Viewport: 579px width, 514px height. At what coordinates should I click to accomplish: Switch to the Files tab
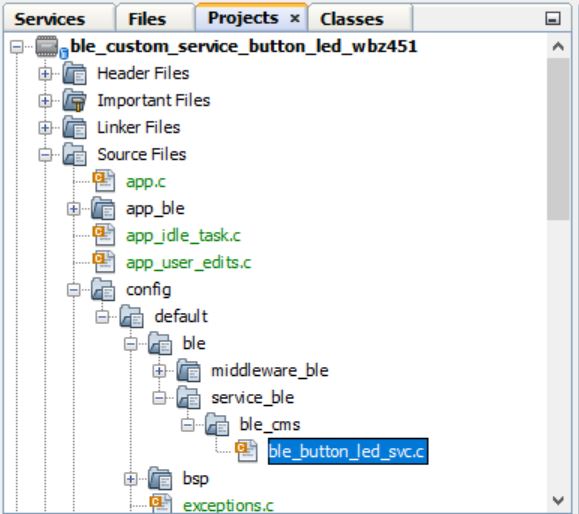(147, 19)
